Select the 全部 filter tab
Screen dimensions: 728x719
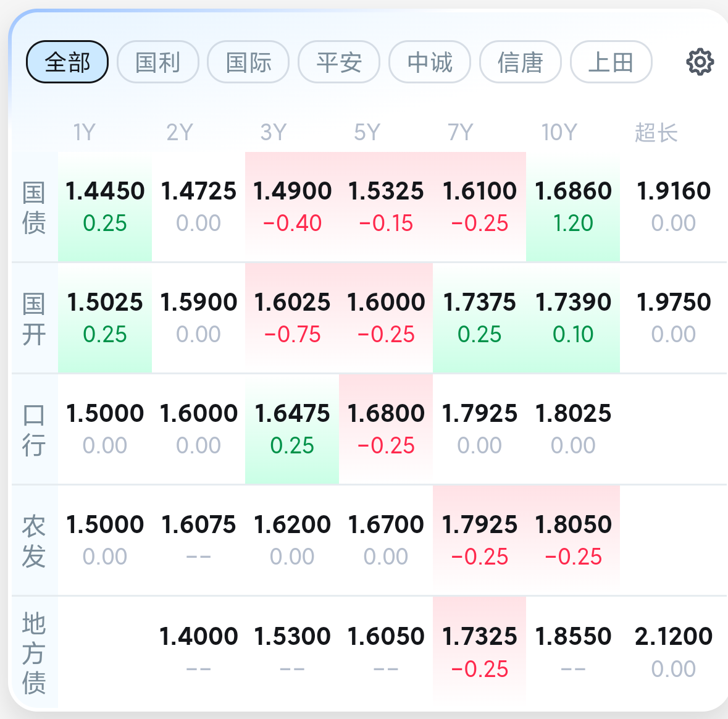pos(67,62)
